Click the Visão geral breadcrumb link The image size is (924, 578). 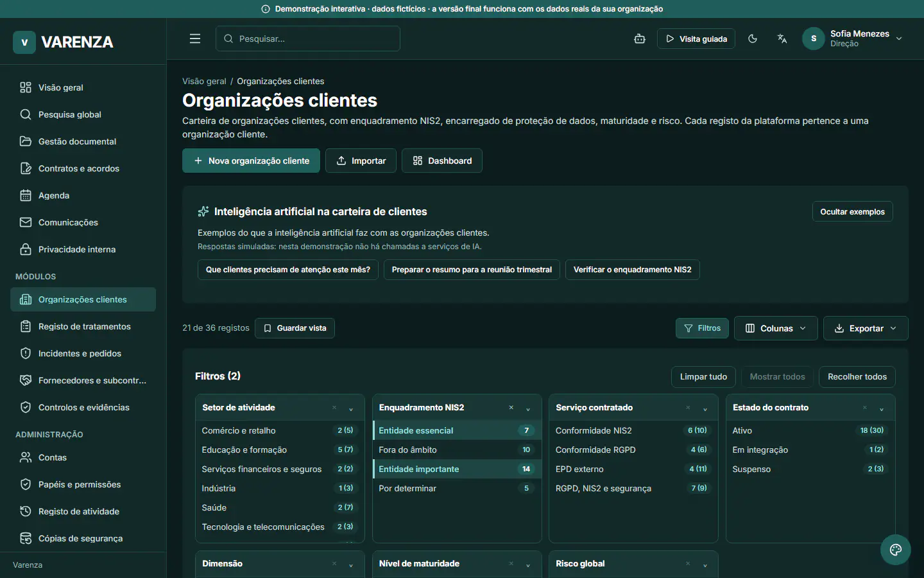pos(204,81)
